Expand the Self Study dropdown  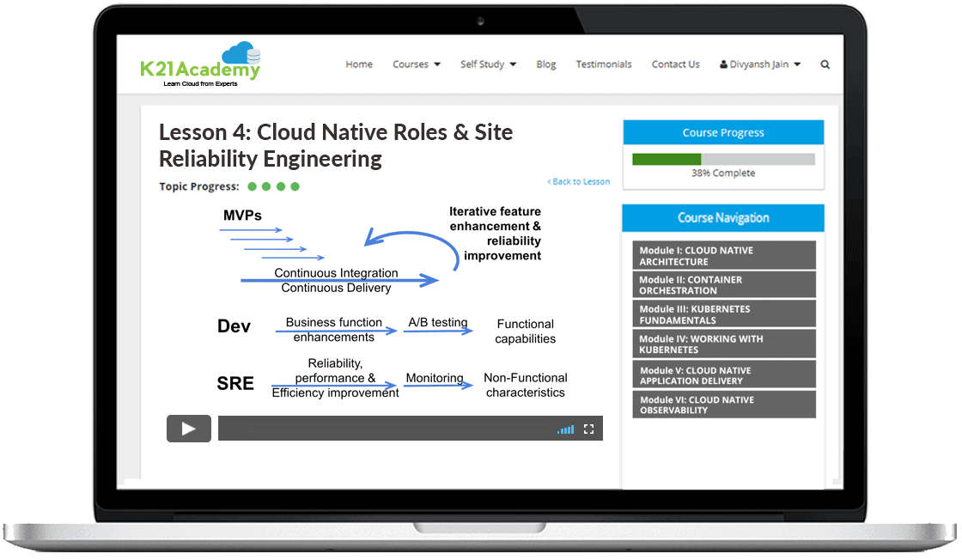[x=487, y=64]
